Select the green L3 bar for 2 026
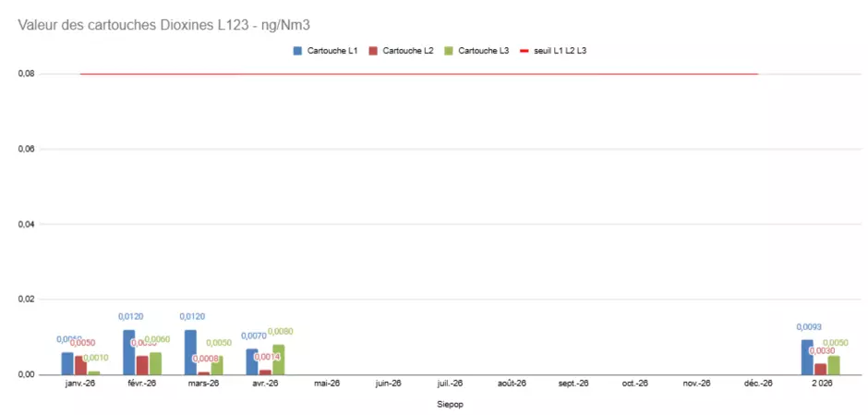Screen dimensions: 868x415 click(x=834, y=366)
